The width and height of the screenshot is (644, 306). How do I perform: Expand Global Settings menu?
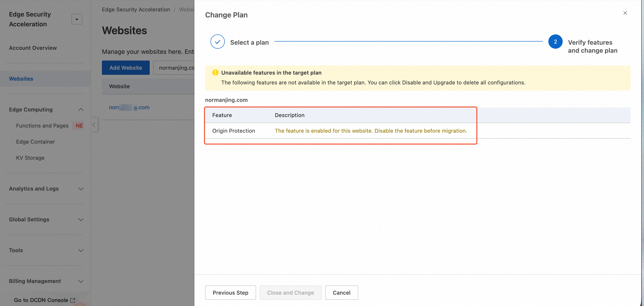[x=81, y=220]
